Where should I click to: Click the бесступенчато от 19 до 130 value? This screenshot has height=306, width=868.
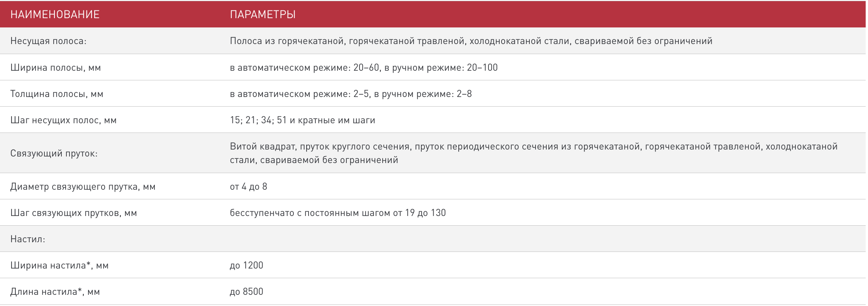point(337,213)
